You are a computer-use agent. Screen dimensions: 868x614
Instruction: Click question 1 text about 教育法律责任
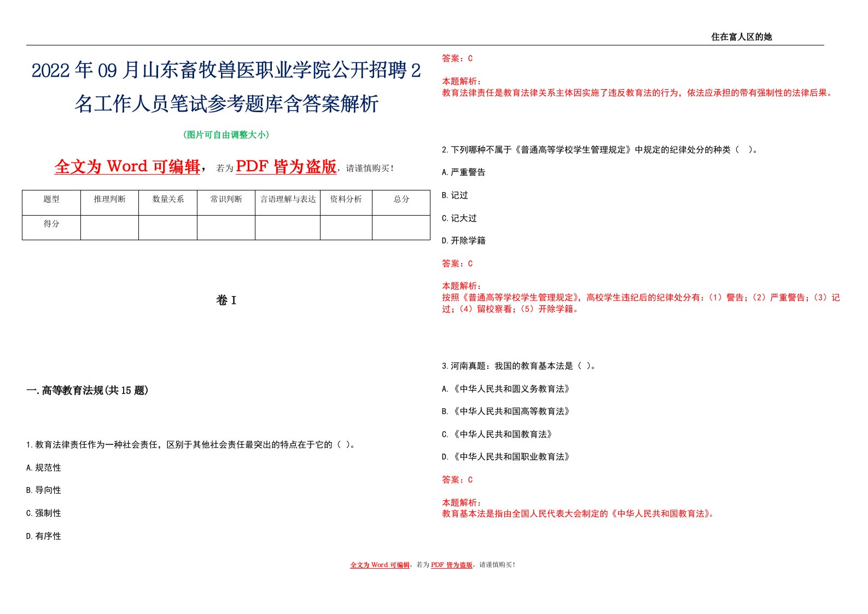click(x=192, y=445)
